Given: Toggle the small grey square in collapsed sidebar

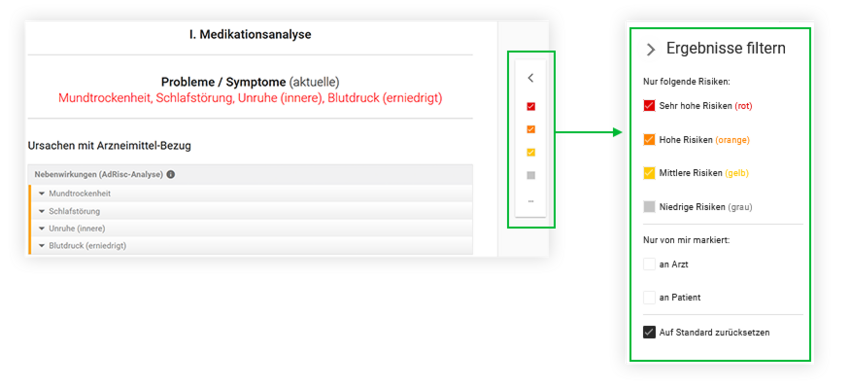Looking at the screenshot, I should [531, 176].
